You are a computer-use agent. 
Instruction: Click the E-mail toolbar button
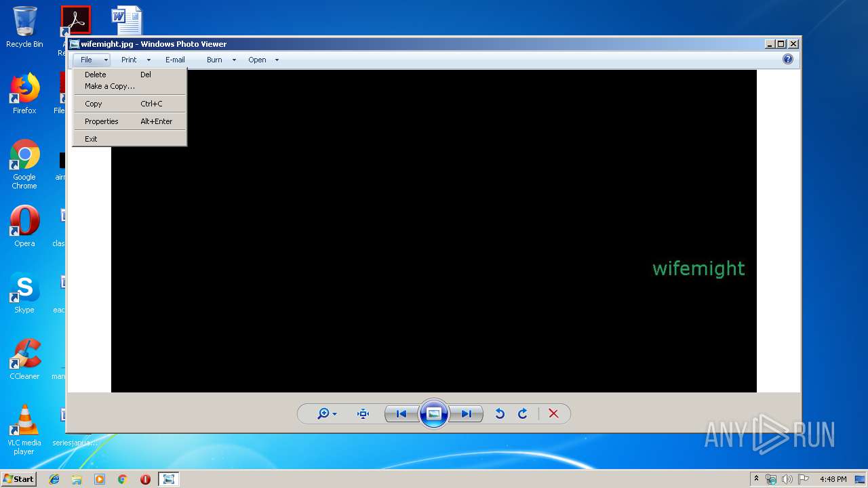pyautogui.click(x=175, y=60)
